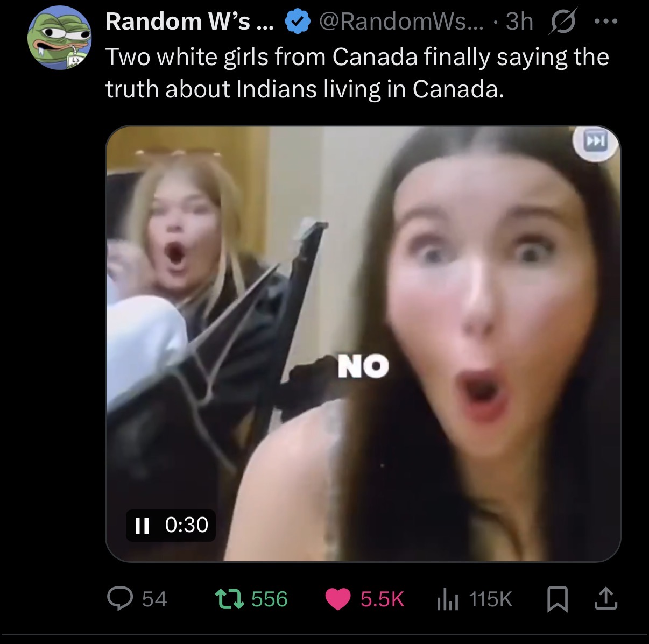Click the 0:30 video time indicator
649x644 pixels.
click(186, 525)
